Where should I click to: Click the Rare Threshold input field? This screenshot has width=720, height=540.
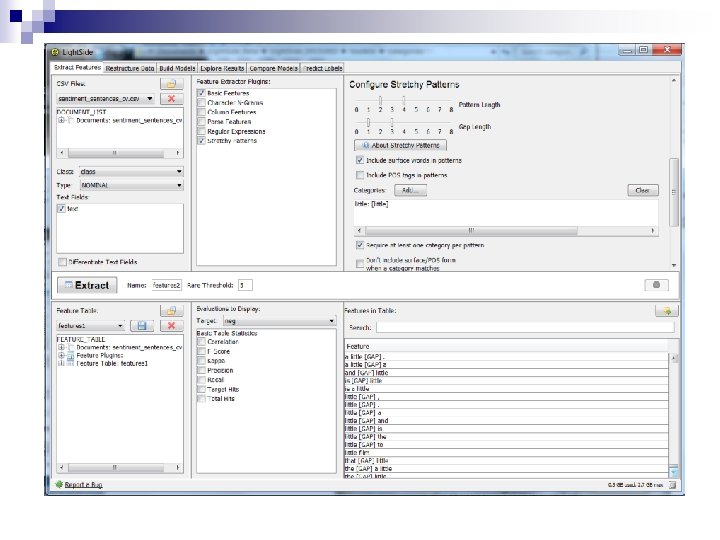click(x=245, y=285)
